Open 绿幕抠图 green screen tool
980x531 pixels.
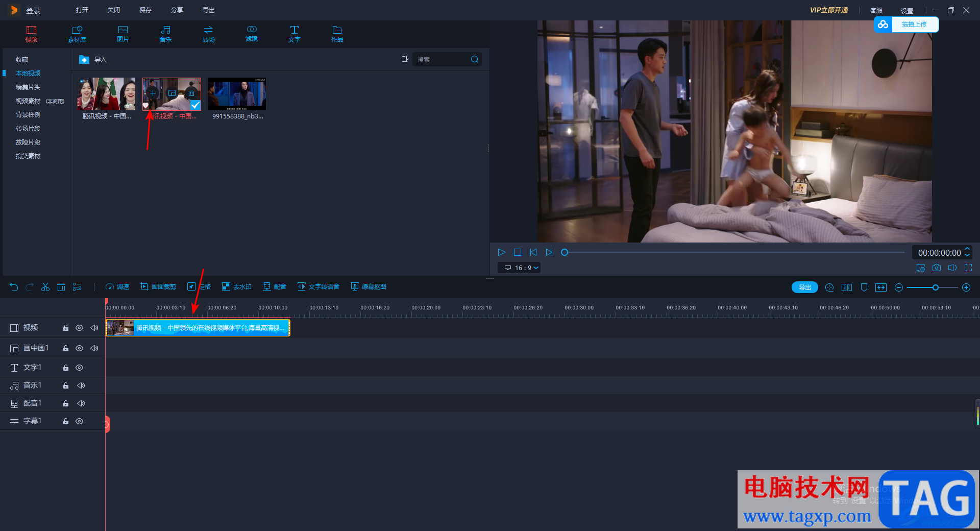coord(369,287)
